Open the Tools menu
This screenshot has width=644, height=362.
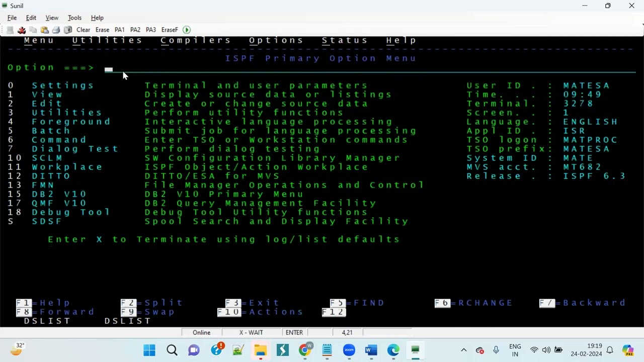(x=74, y=18)
